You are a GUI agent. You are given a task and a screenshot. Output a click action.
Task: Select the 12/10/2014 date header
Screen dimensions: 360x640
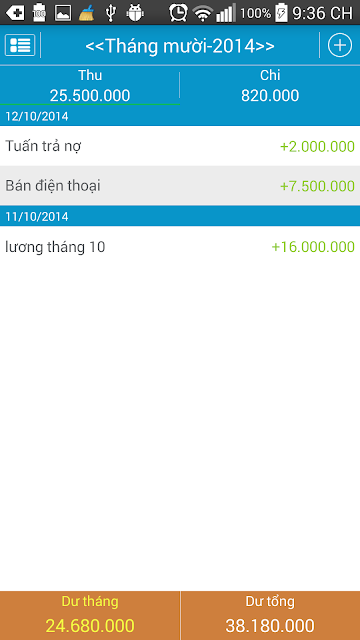point(180,116)
